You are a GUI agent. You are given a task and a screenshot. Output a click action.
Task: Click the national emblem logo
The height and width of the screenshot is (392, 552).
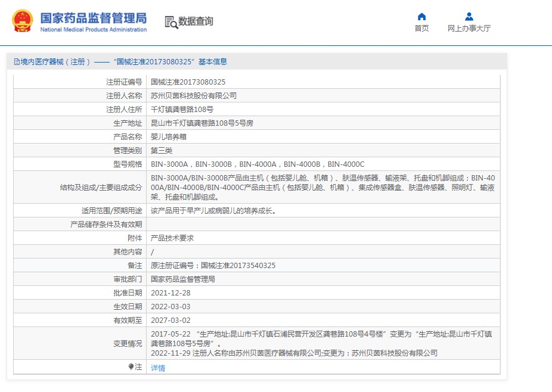click(23, 21)
